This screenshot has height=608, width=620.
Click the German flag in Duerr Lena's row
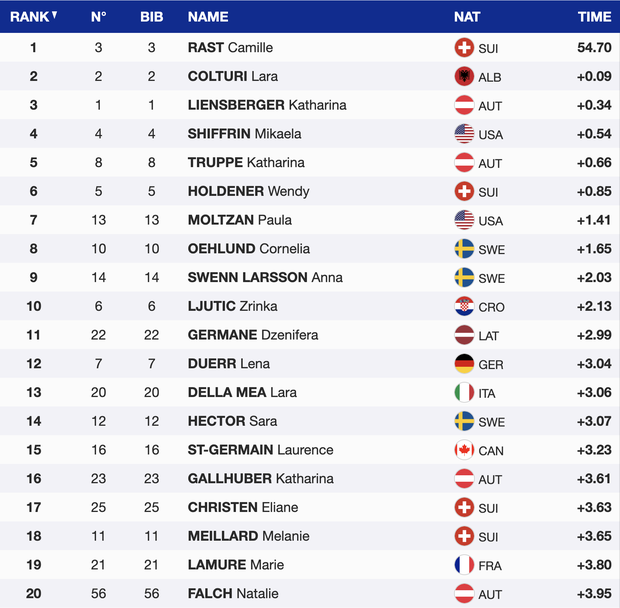(x=464, y=364)
